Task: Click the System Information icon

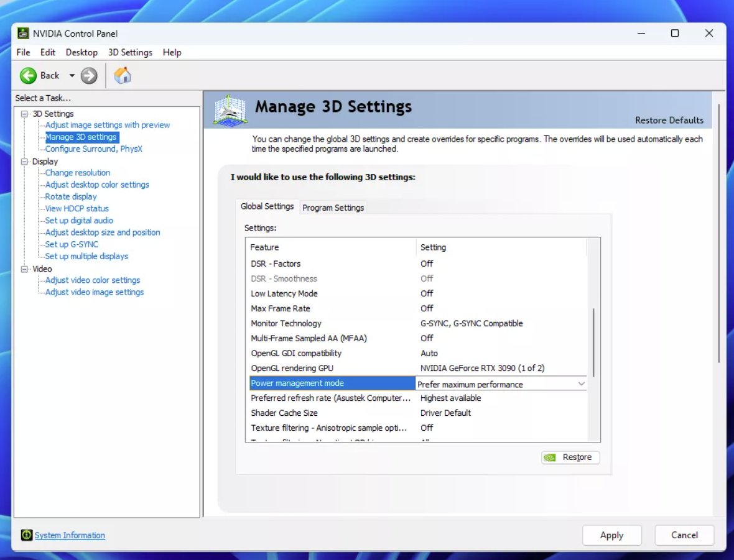Action: tap(26, 535)
